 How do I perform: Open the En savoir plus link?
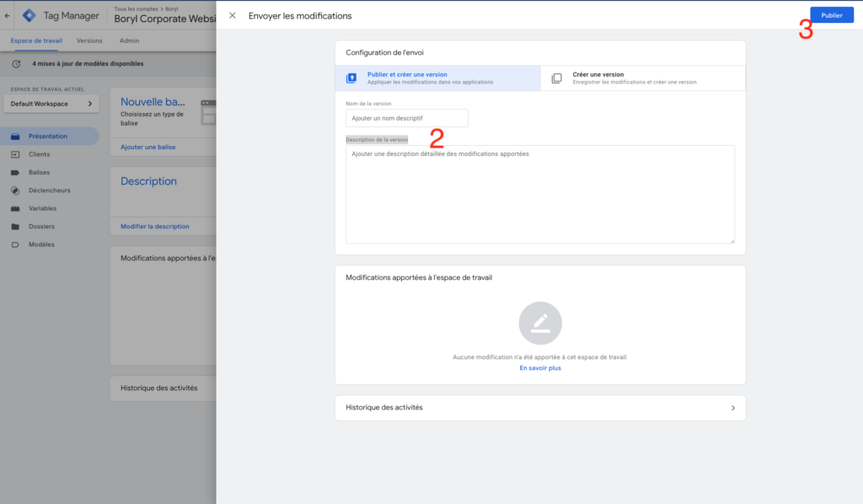(540, 368)
